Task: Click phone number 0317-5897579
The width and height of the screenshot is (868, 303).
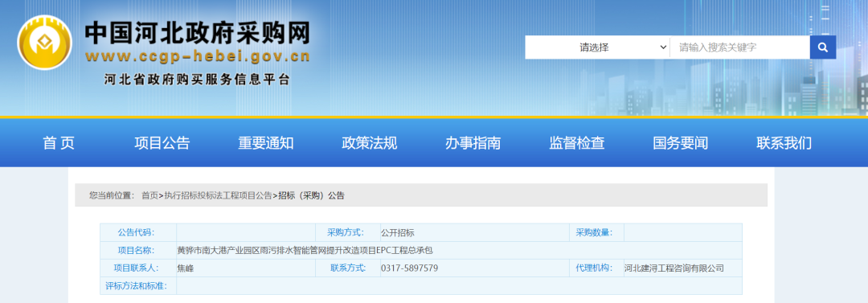Action: click(x=410, y=268)
